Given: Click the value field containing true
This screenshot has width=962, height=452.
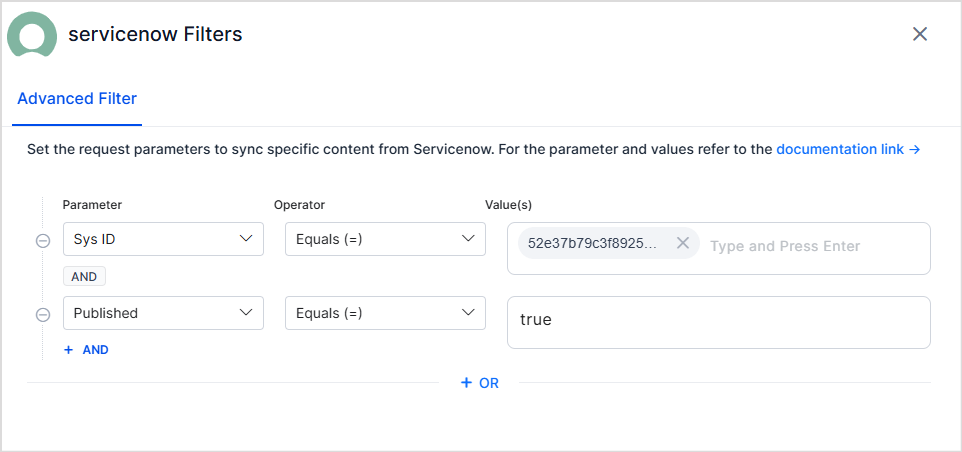Looking at the screenshot, I should 718,322.
